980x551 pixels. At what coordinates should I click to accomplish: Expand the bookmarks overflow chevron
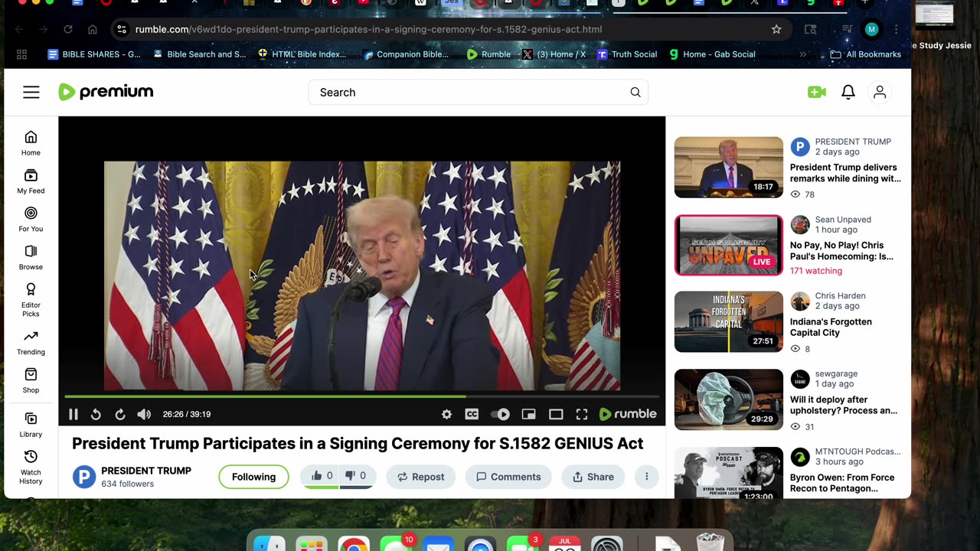tap(802, 54)
